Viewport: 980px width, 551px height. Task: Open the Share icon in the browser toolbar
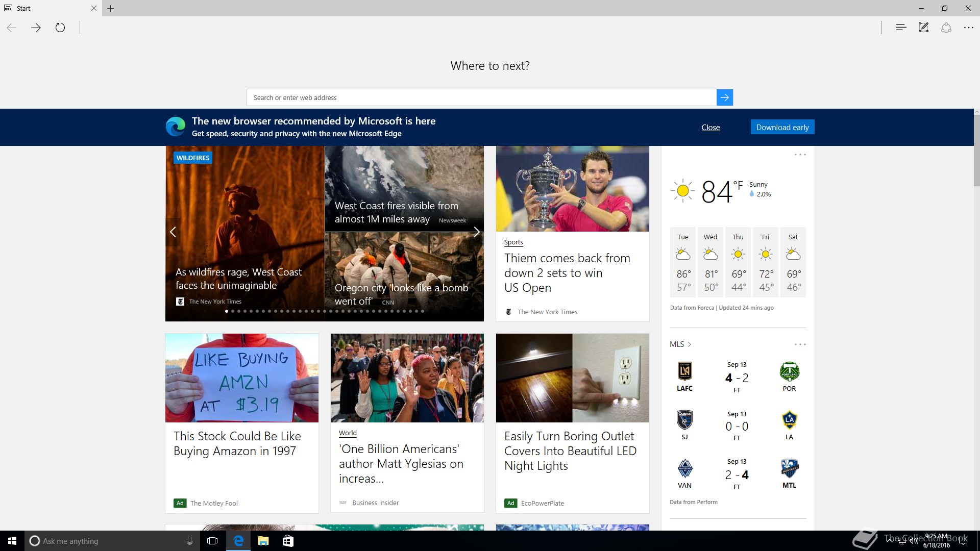point(946,28)
